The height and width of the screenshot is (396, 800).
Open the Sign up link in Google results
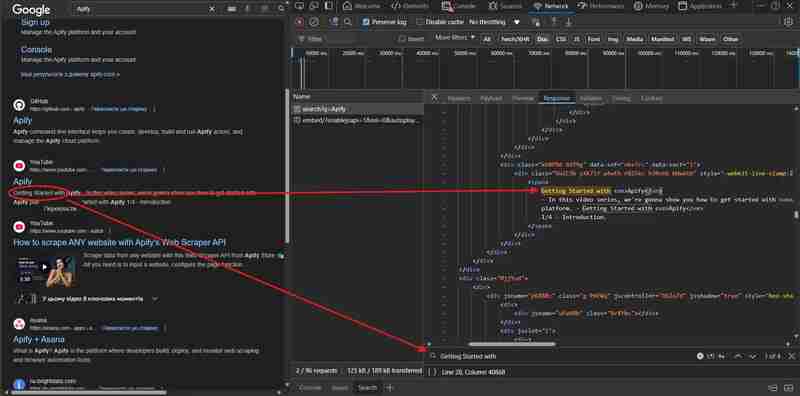35,22
